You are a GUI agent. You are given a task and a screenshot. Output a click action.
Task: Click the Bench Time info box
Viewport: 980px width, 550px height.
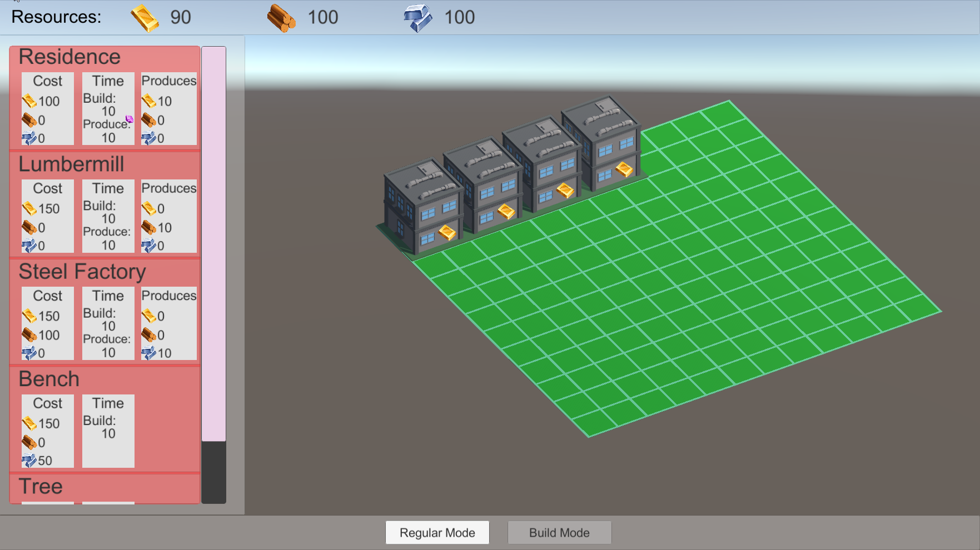tap(108, 431)
